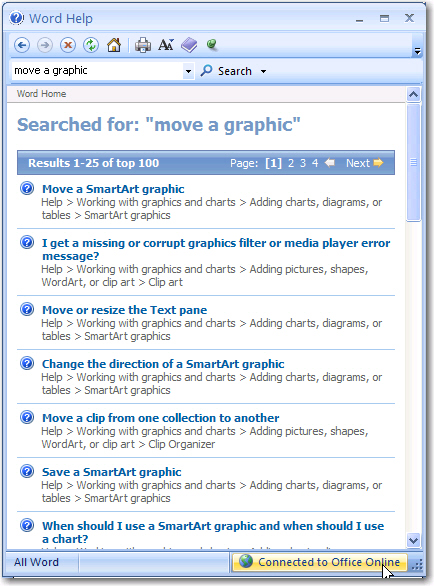
Task: Click the current page [1] indicator
Action: pos(273,163)
